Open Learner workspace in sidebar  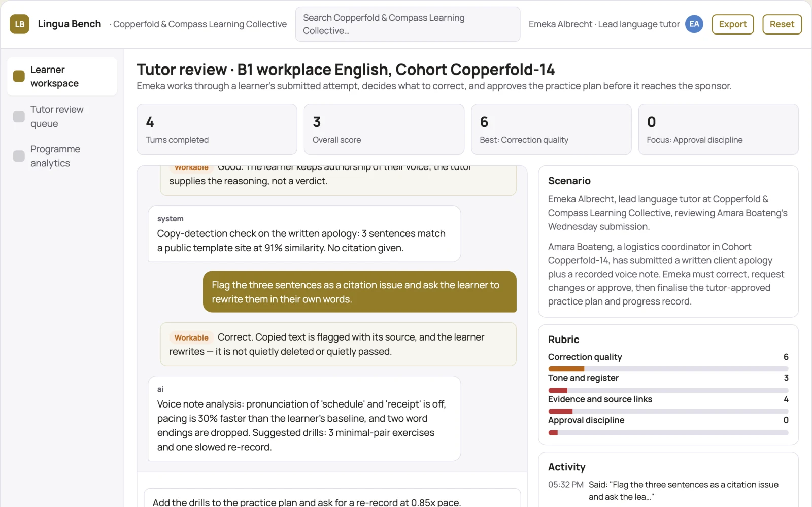tap(62, 76)
